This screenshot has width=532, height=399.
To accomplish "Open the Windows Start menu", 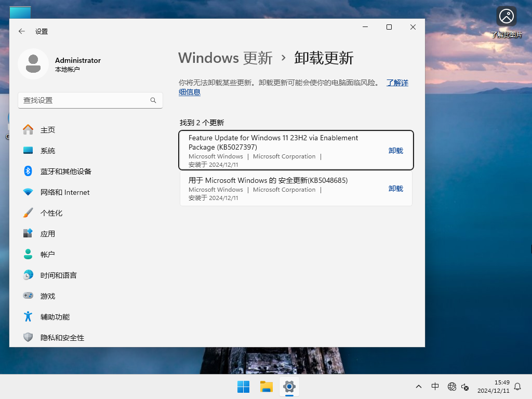I will 243,387.
